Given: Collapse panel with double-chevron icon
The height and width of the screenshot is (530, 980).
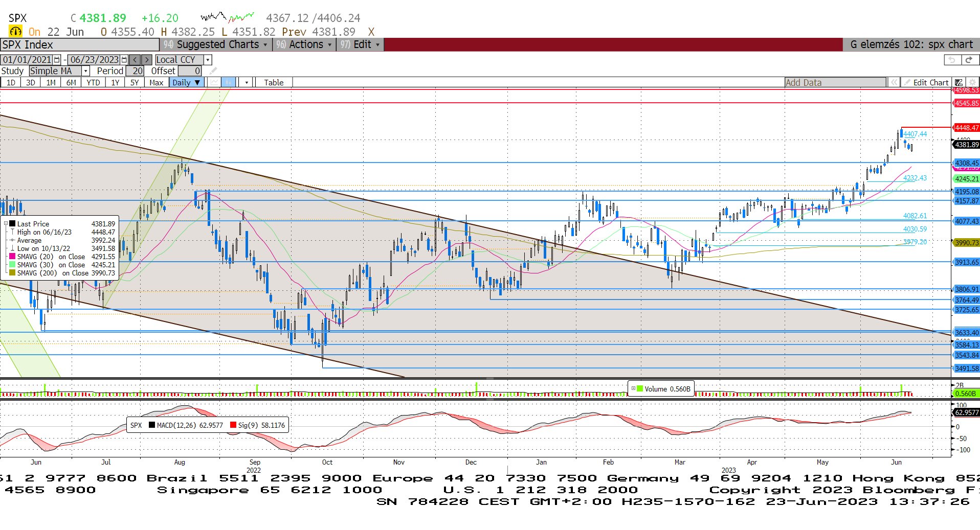Looking at the screenshot, I should coord(894,82).
